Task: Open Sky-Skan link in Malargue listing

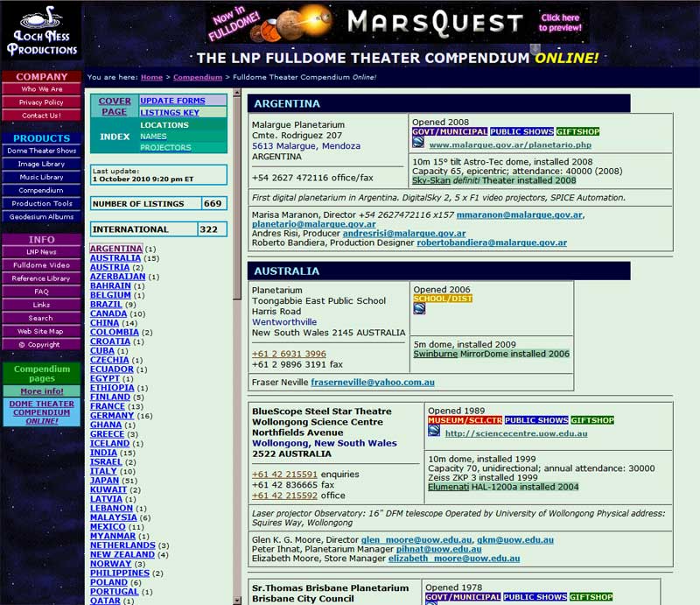Action: (x=431, y=180)
